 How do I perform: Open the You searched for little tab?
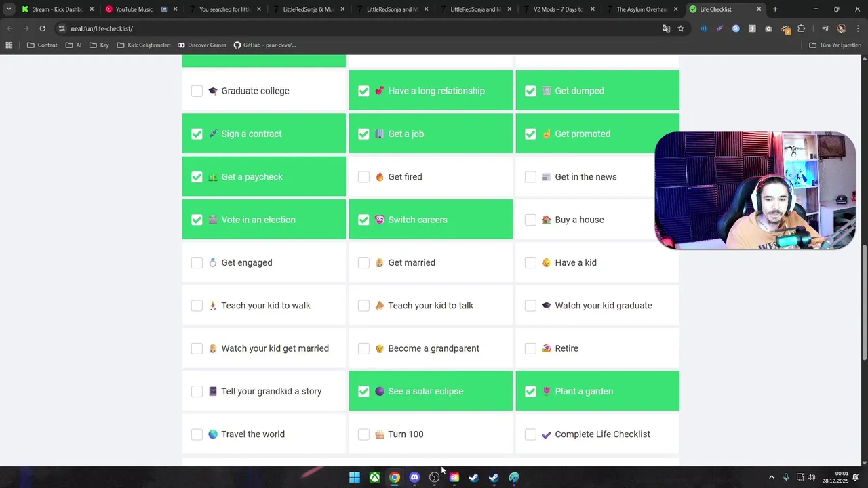pyautogui.click(x=224, y=9)
